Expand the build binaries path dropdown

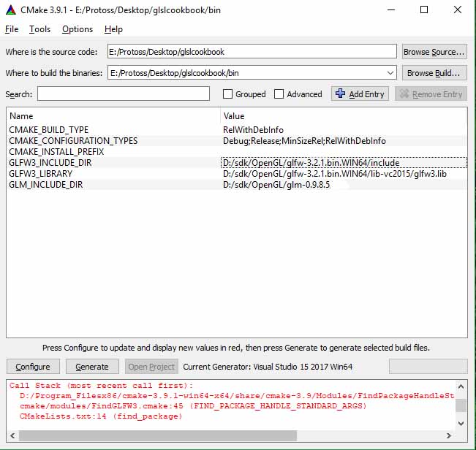pos(390,73)
